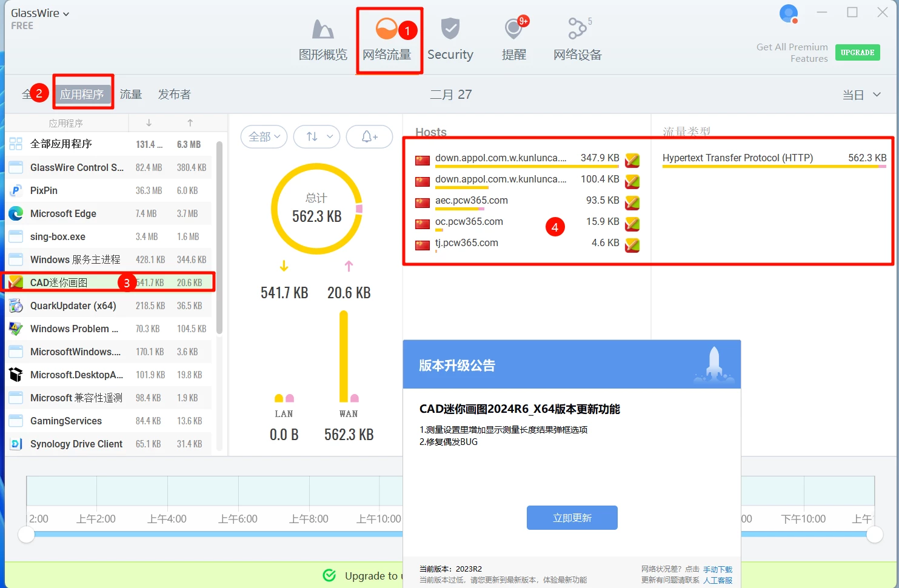This screenshot has height=588, width=899.
Task: Switch to the 发布者 tab
Action: [174, 95]
